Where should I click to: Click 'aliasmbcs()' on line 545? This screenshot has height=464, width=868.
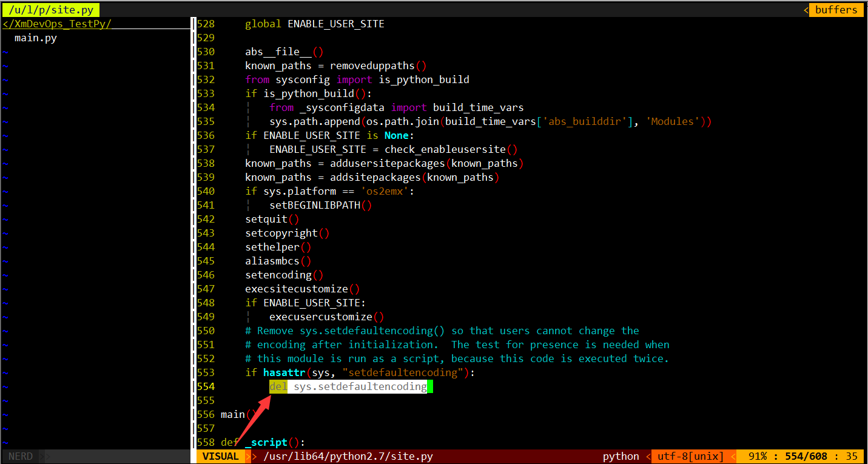pos(278,261)
